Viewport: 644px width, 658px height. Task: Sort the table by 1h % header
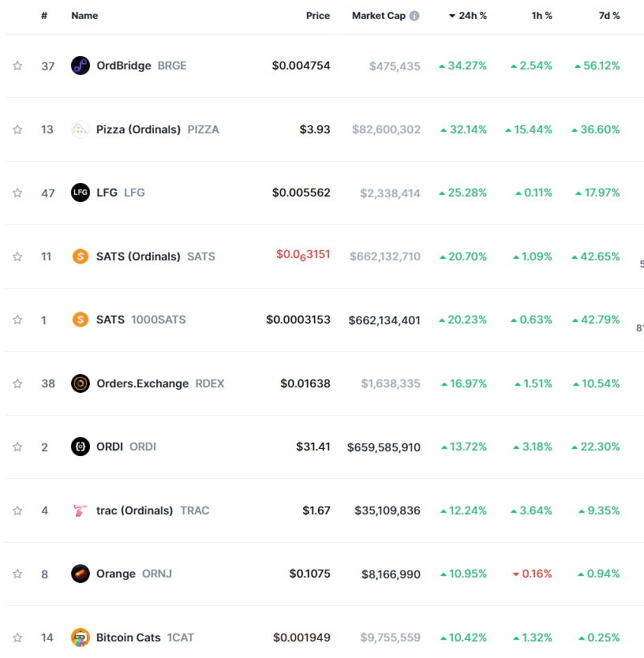point(542,16)
